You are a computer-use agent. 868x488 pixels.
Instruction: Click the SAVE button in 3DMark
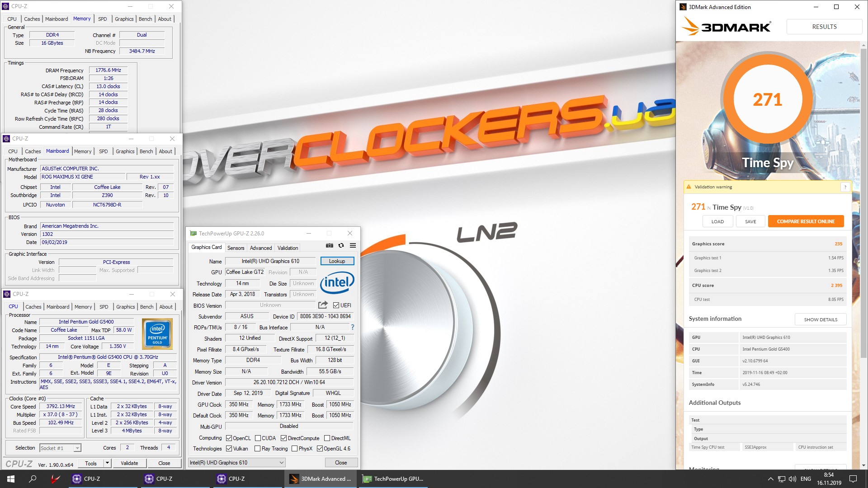[750, 221]
